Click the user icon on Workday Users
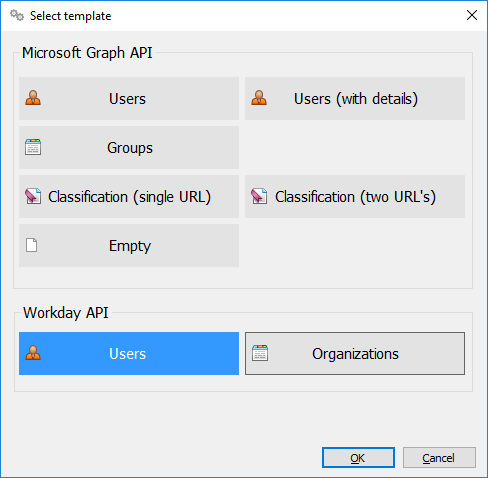This screenshot has width=488, height=478. click(x=33, y=353)
